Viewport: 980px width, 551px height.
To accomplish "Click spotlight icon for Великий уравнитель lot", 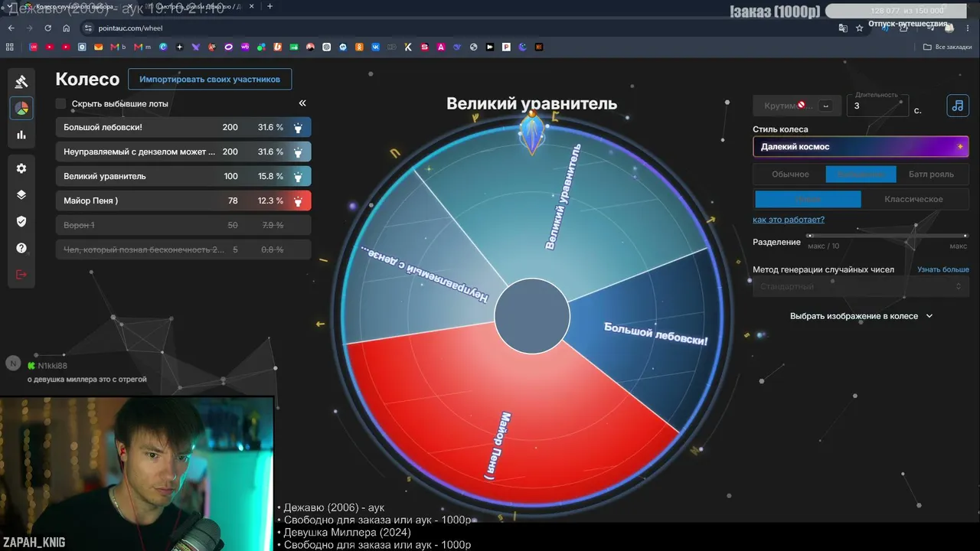I will tap(298, 176).
